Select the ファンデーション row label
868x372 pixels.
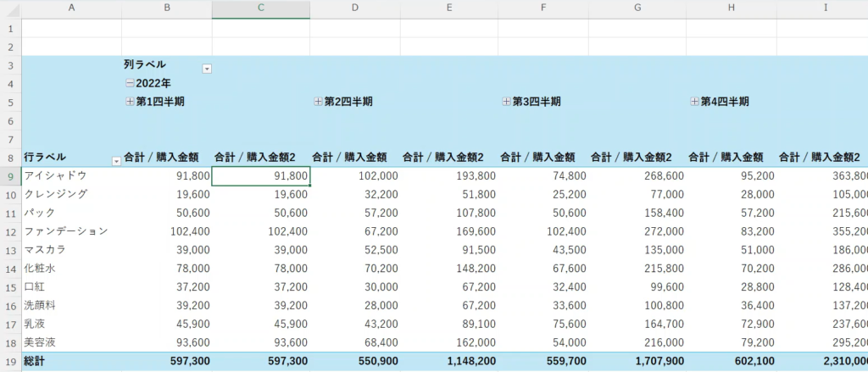pos(66,231)
